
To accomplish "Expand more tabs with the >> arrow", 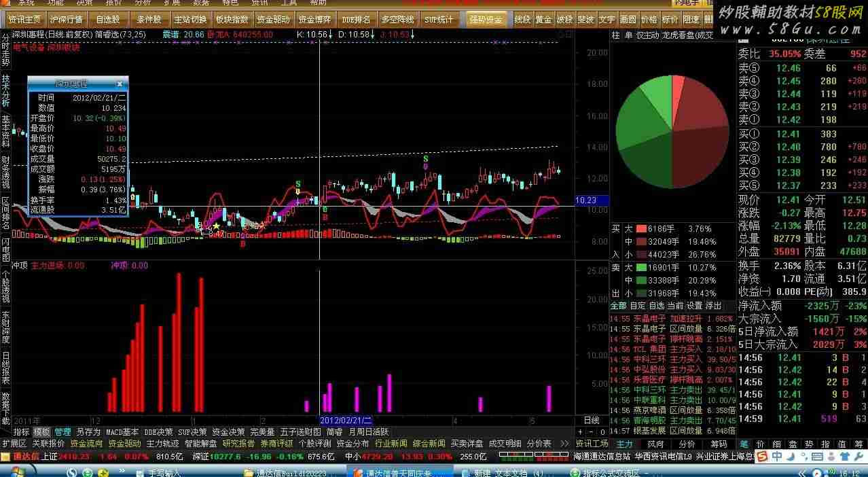I will click(564, 444).
